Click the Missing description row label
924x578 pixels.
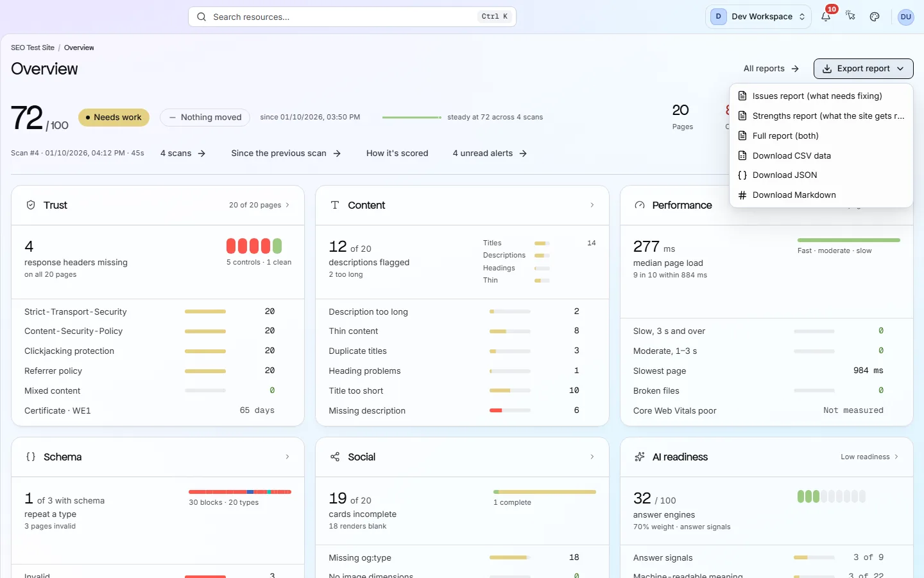coord(367,411)
